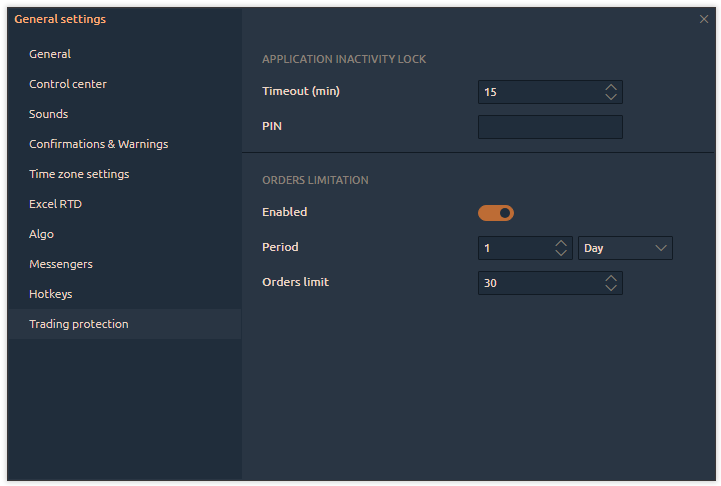Disable the Orders limitation Enabled toggle

tap(496, 212)
